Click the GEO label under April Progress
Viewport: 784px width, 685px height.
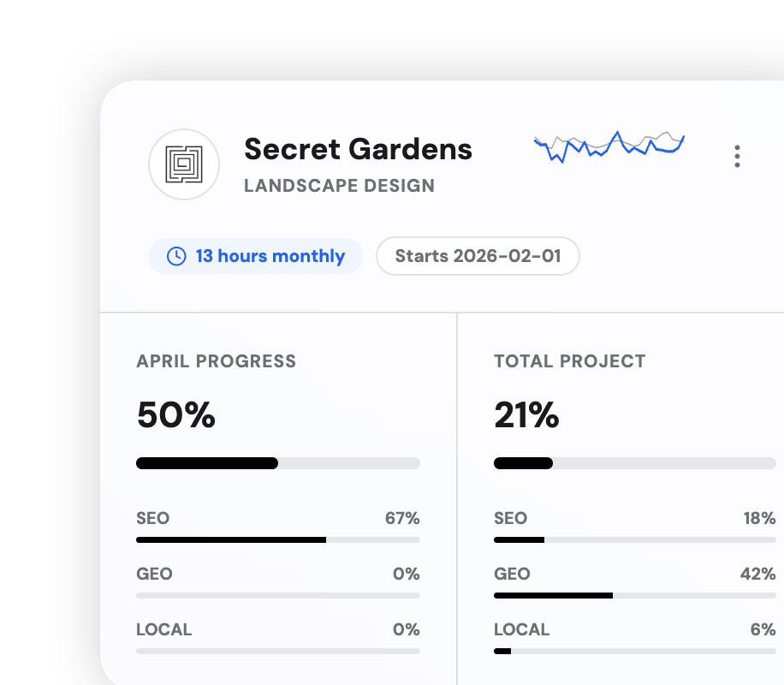tap(155, 574)
